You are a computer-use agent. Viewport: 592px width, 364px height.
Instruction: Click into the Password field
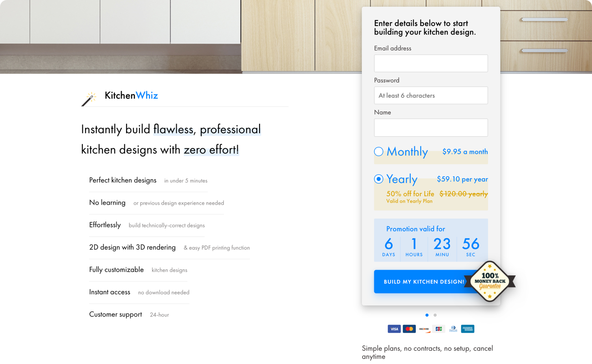click(431, 96)
